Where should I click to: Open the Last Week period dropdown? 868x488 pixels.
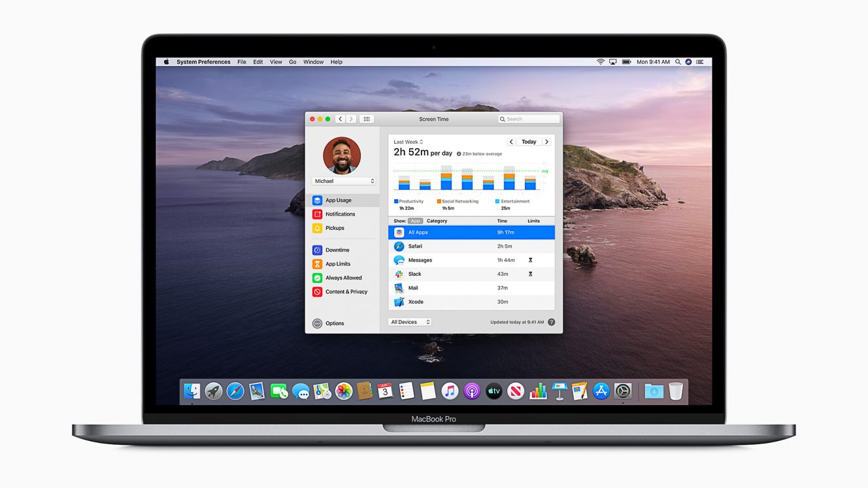409,142
